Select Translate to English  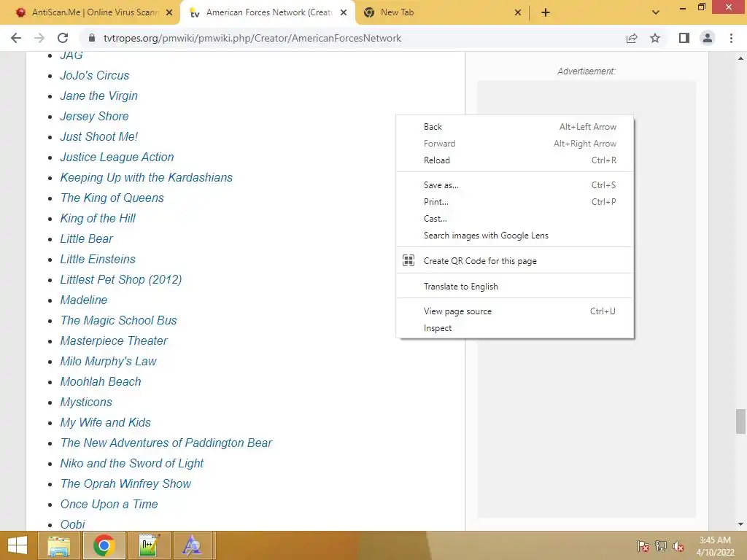[514, 286]
